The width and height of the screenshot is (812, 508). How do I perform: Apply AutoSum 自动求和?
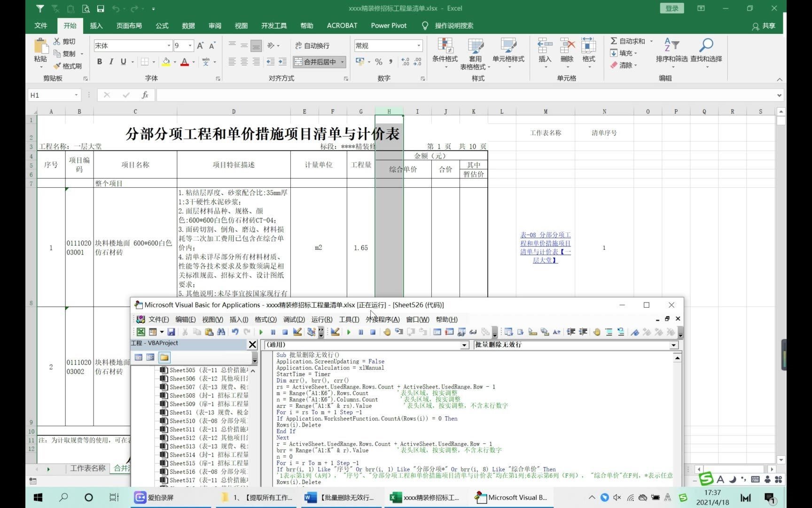tap(629, 41)
